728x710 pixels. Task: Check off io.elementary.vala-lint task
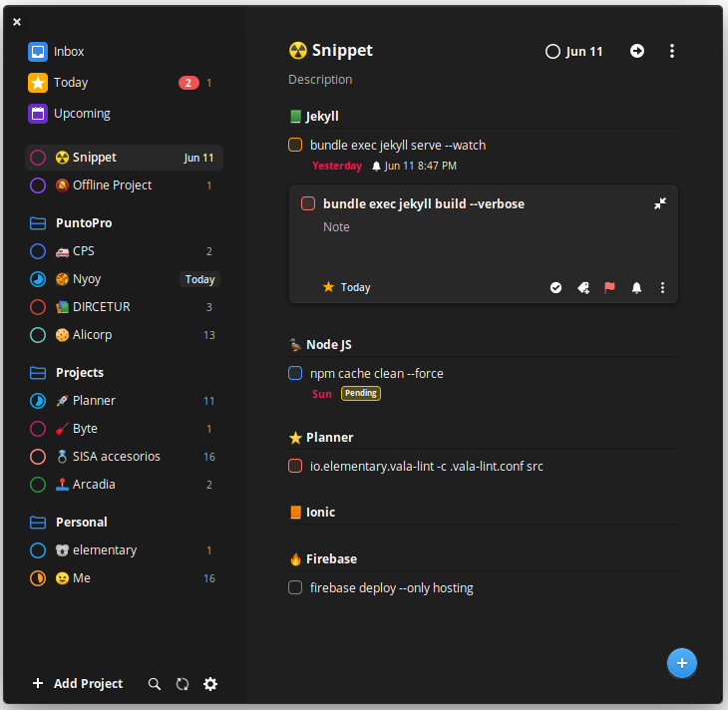(x=295, y=466)
